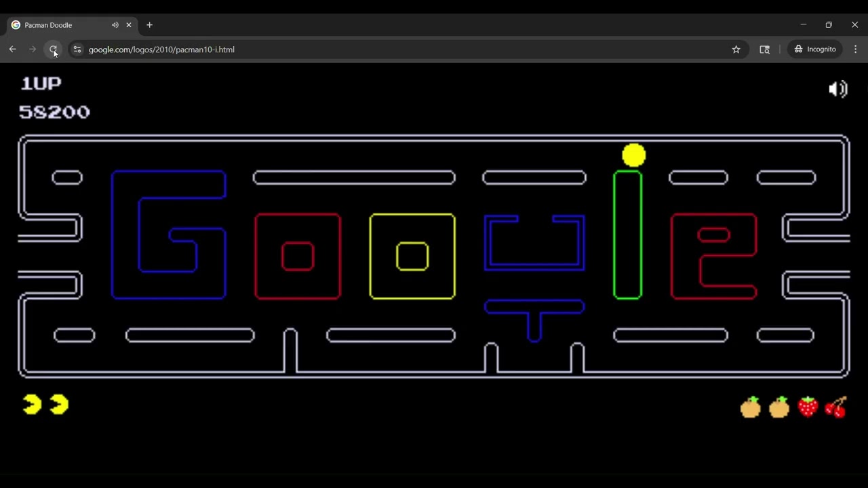
Task: Open site information icon in address bar
Action: (77, 49)
